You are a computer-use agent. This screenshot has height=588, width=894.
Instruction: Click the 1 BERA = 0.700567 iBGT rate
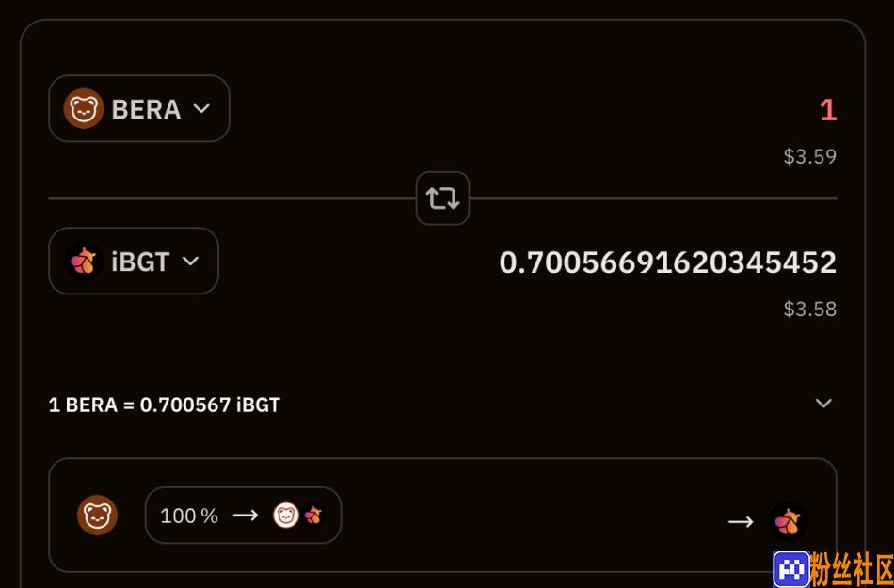(x=164, y=405)
